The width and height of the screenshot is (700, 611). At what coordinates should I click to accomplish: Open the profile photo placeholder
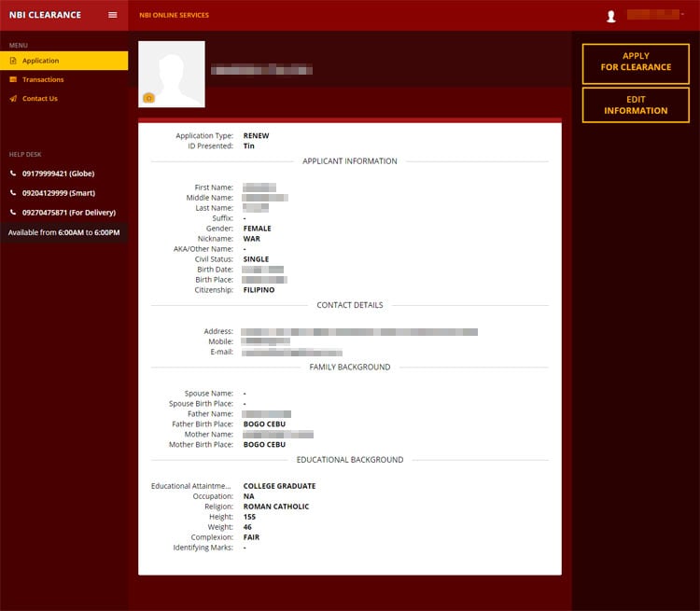172,74
